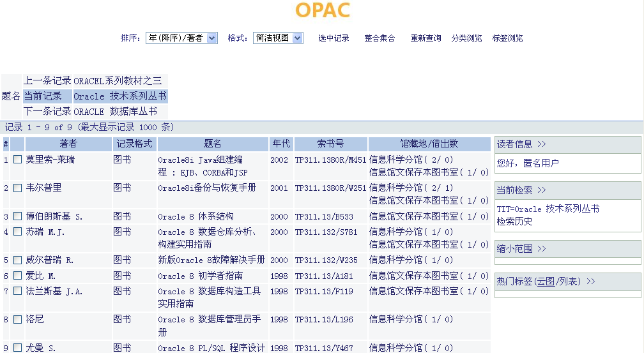Open title Oracle 8 PL/SQL 程序设计
The image size is (644, 353).
click(211, 348)
